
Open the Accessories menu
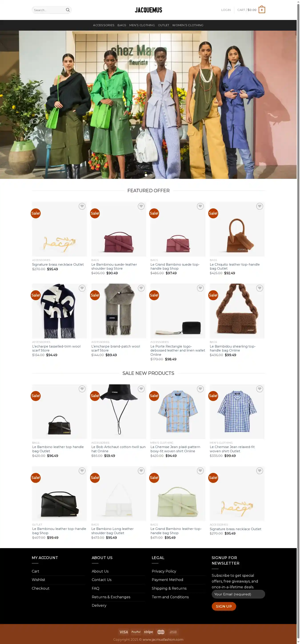104,25
